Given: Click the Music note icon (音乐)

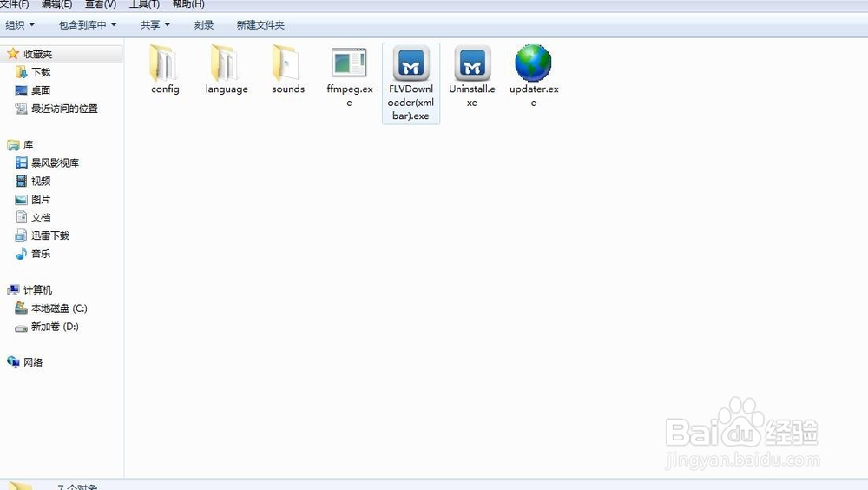Looking at the screenshot, I should pyautogui.click(x=21, y=254).
